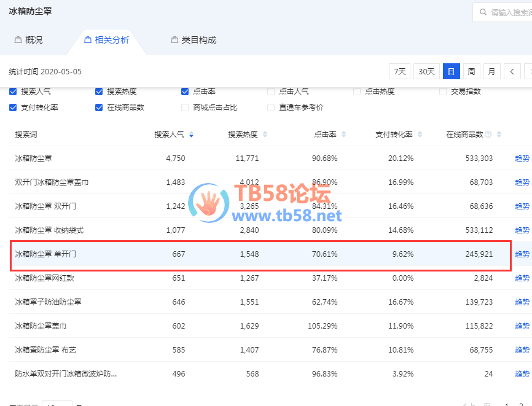Click the magnifier icon in the search box
Screen dimensions: 532x406
tap(482, 12)
